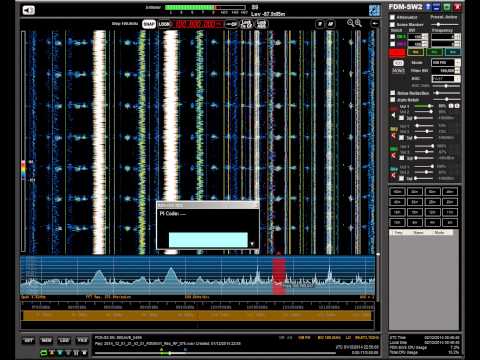Unmute the second receiver's red speaker icon
This screenshot has height=360, width=480.
pyautogui.click(x=394, y=136)
